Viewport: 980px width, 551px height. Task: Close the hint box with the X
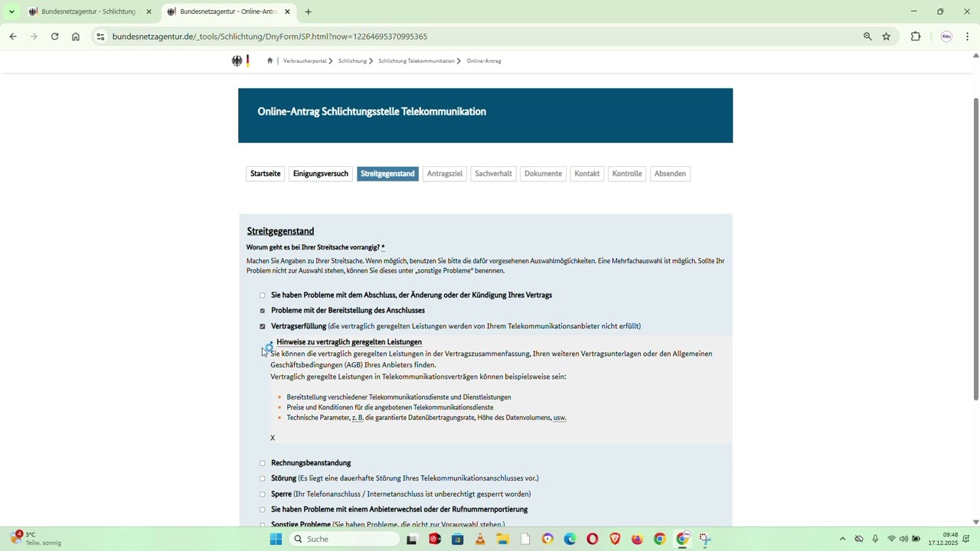coord(273,438)
